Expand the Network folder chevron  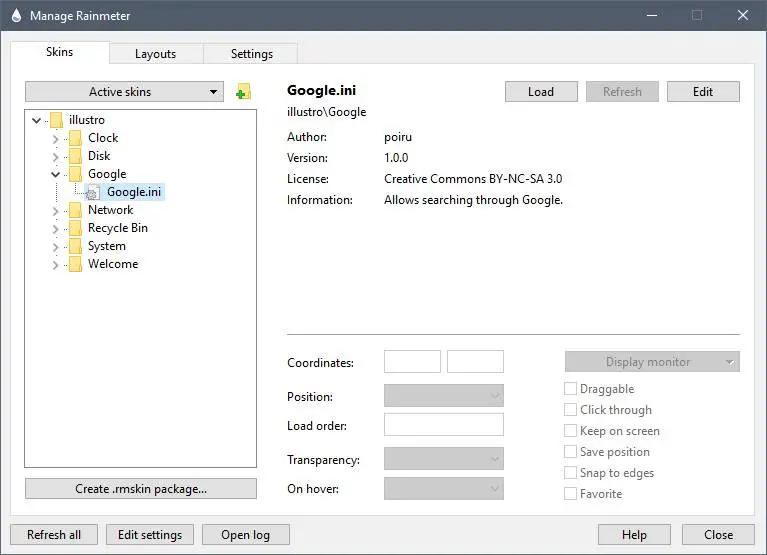55,211
